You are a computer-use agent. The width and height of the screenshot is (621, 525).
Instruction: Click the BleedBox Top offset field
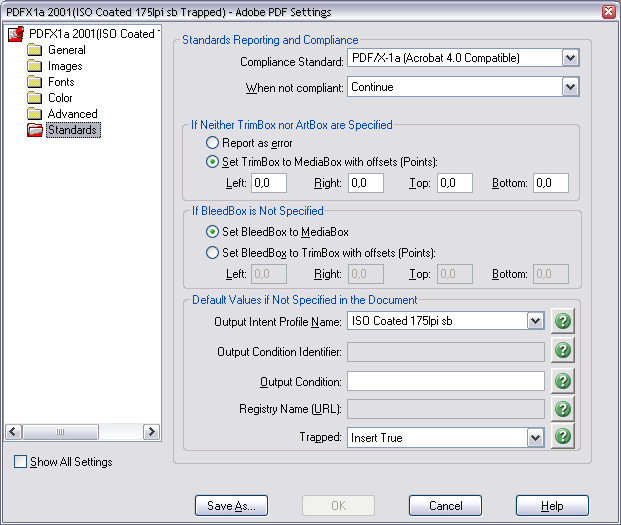[455, 274]
